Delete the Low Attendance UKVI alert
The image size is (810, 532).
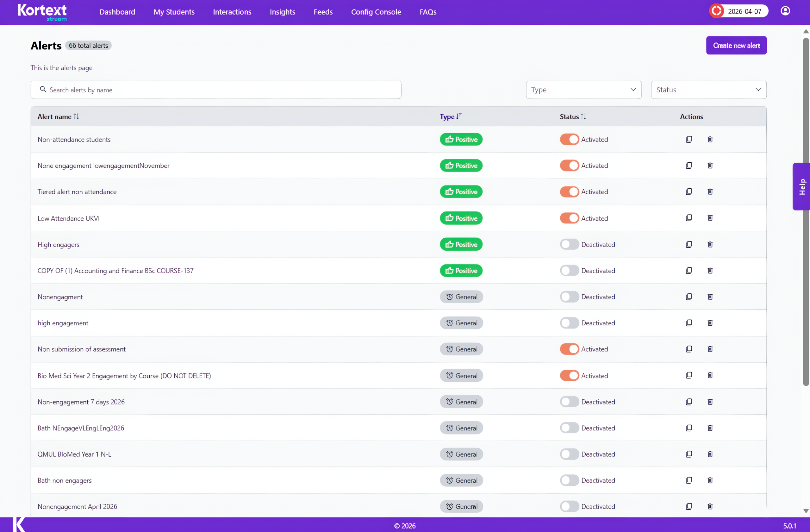[x=710, y=218]
